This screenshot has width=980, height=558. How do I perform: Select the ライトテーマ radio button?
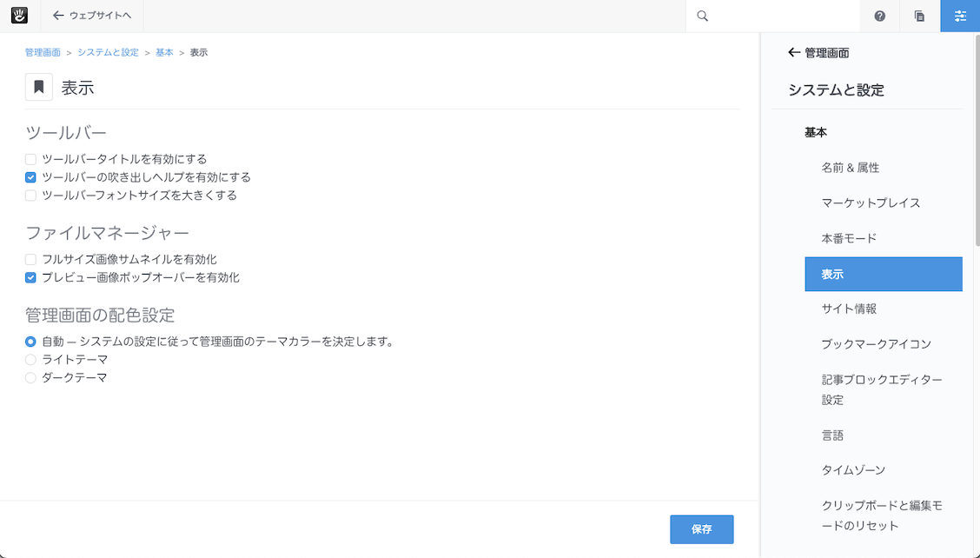[30, 360]
